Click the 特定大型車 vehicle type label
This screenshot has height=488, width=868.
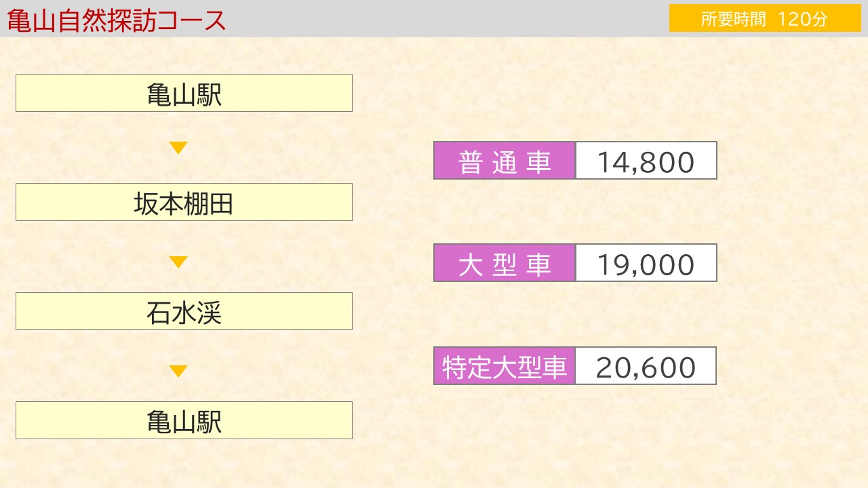pos(505,366)
